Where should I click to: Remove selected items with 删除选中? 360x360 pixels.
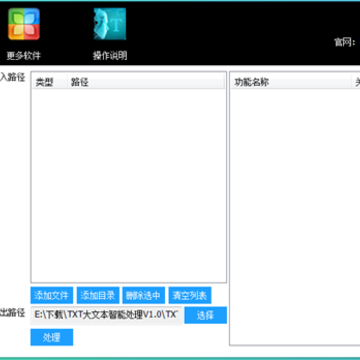(144, 295)
